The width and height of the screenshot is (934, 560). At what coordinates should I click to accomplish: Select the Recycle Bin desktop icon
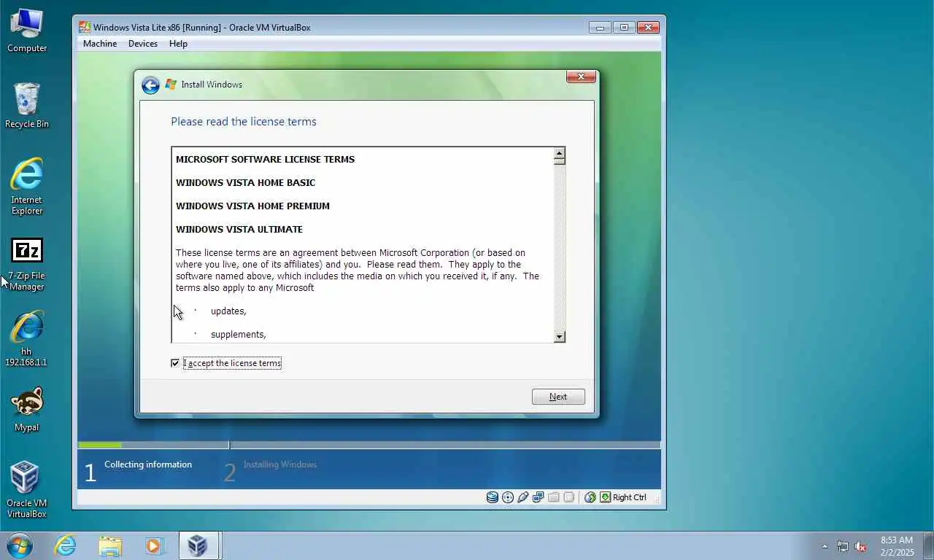click(x=27, y=106)
